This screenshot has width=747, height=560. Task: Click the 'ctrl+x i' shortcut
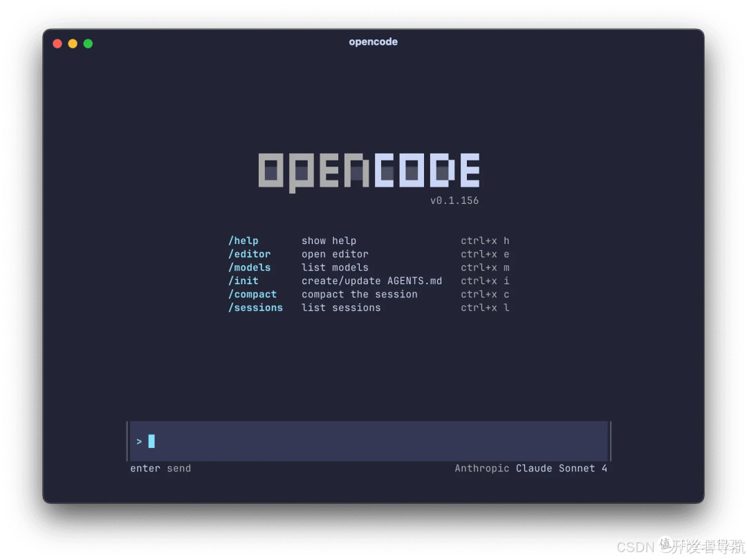point(485,281)
